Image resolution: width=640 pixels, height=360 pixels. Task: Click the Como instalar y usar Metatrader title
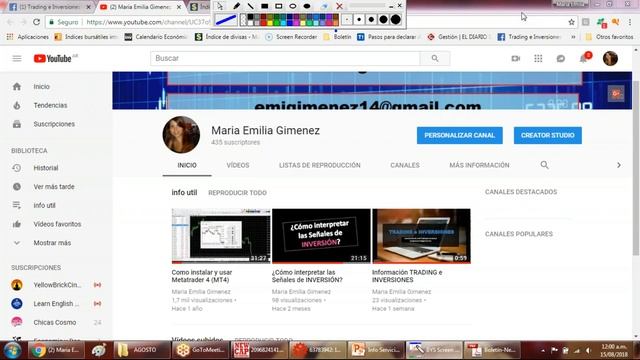coord(202,276)
